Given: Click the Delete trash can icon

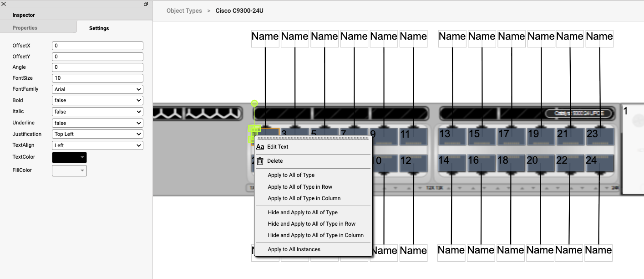Looking at the screenshot, I should pos(260,161).
